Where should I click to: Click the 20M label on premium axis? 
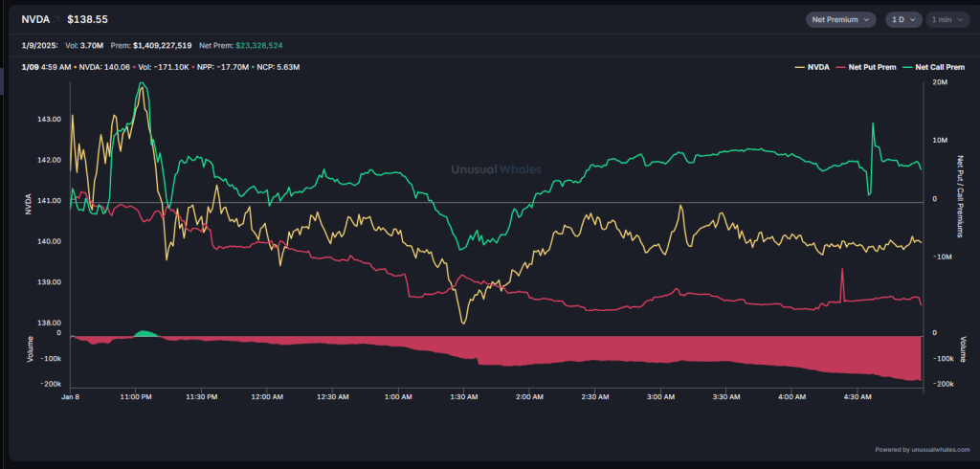click(940, 83)
